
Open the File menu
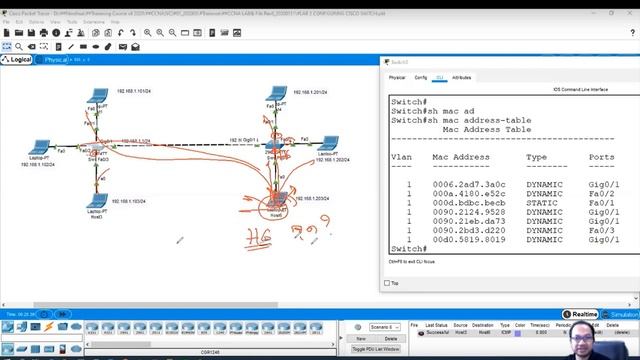pyautogui.click(x=6, y=22)
